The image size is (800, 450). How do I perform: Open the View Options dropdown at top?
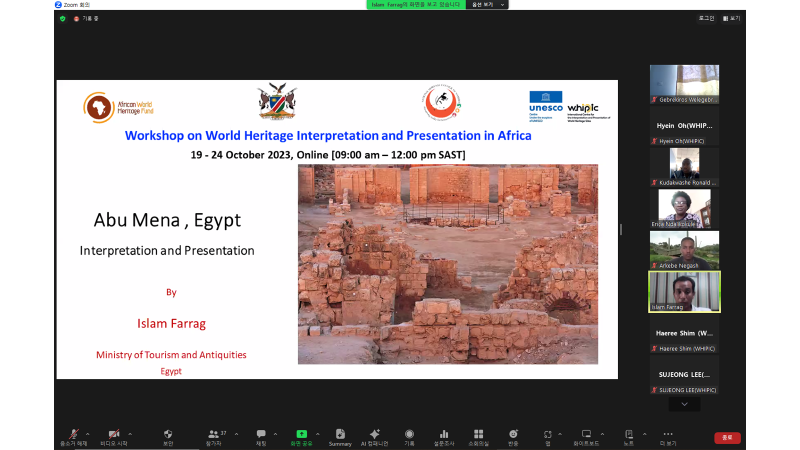[487, 5]
